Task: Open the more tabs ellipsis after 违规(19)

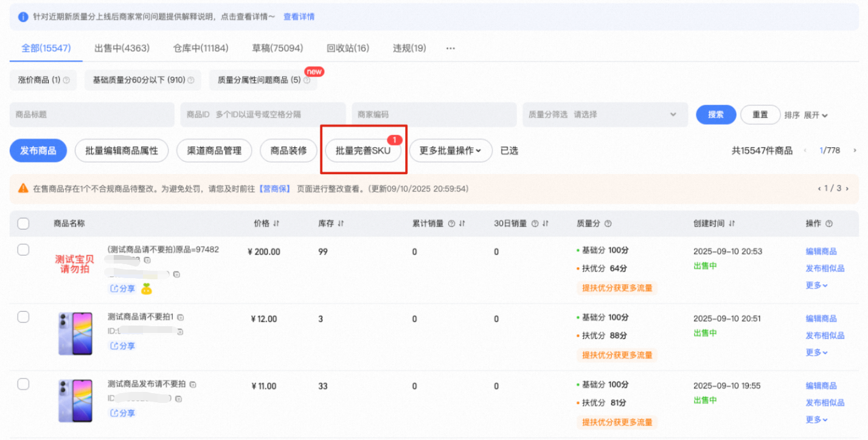Action: [451, 48]
